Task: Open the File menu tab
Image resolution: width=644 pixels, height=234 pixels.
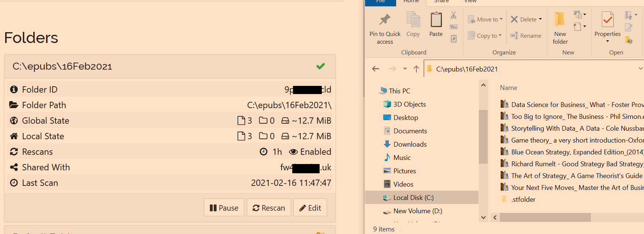Action: (x=380, y=1)
